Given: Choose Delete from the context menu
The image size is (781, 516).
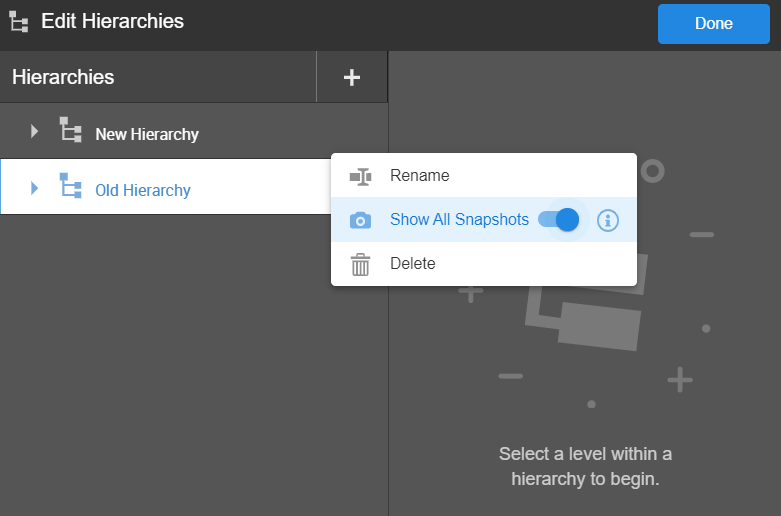Looking at the screenshot, I should tap(412, 264).
